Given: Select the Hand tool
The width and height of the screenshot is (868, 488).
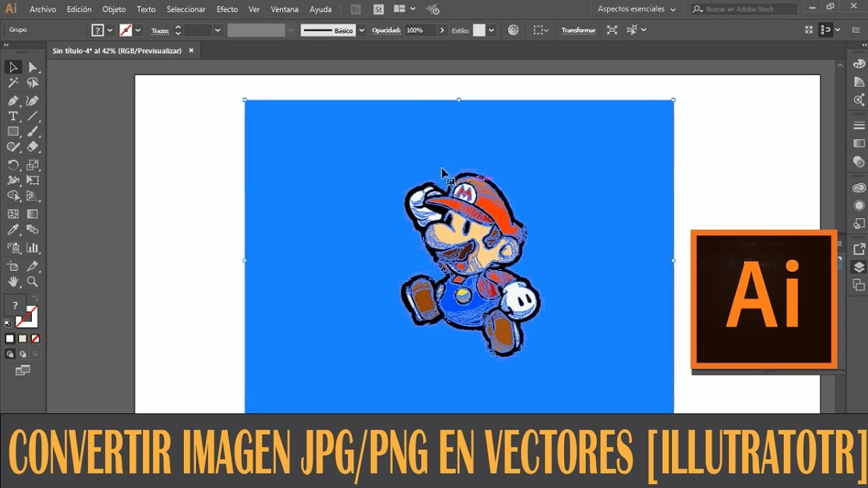Looking at the screenshot, I should (13, 281).
